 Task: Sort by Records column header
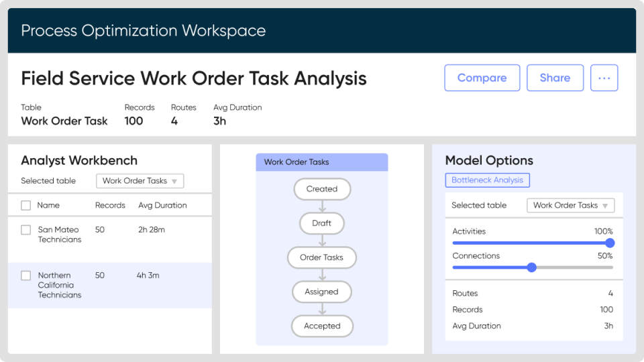tap(110, 206)
